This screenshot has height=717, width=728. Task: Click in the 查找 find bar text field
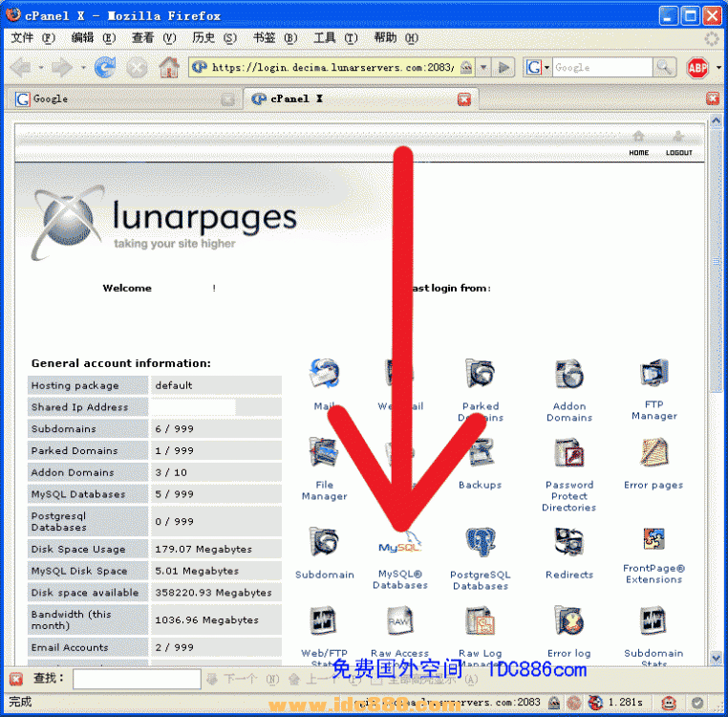click(136, 679)
